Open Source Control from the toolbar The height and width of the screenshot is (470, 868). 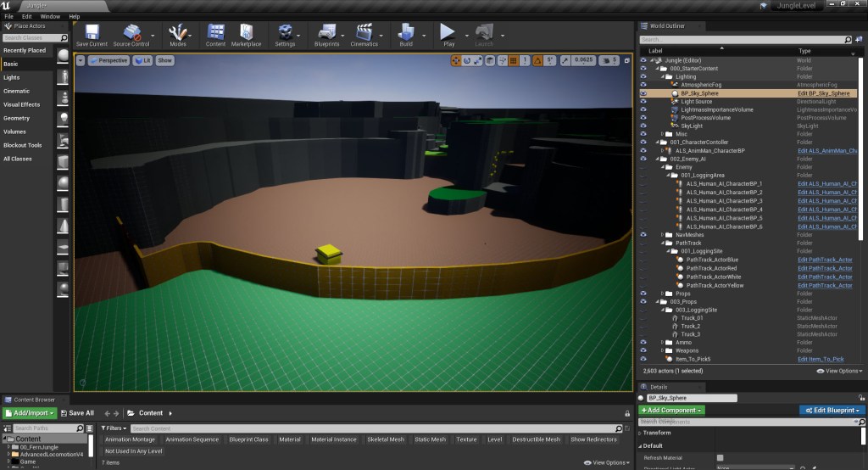[x=131, y=33]
